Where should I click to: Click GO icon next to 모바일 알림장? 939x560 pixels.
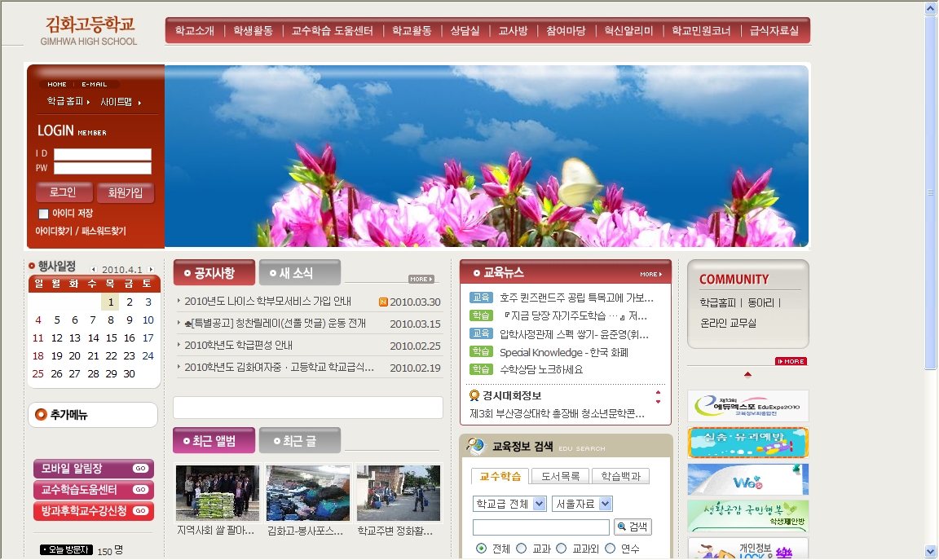140,469
